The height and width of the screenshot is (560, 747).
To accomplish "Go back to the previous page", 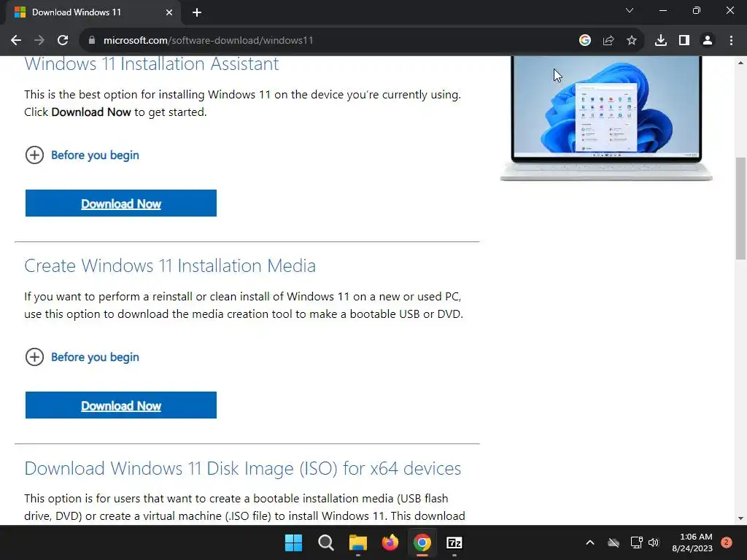I will (16, 41).
